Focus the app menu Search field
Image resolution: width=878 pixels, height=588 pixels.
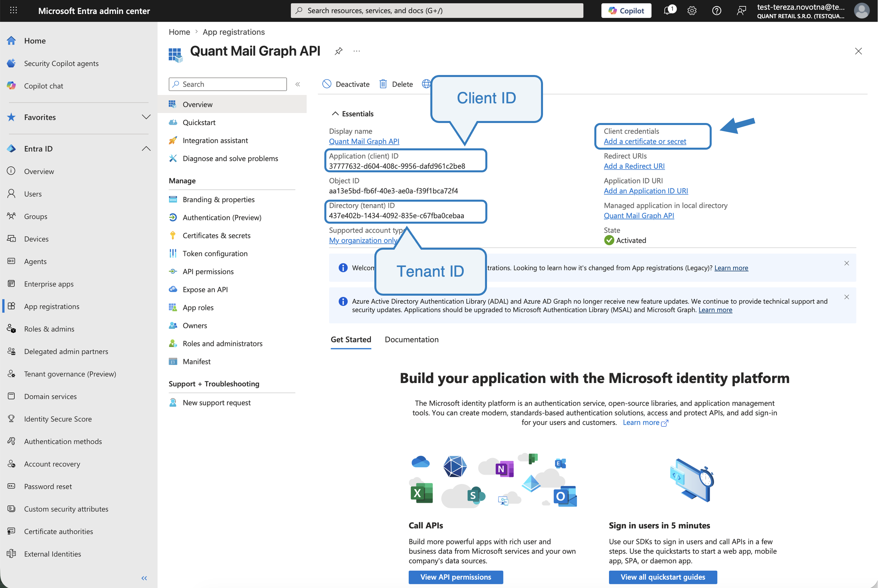point(228,84)
